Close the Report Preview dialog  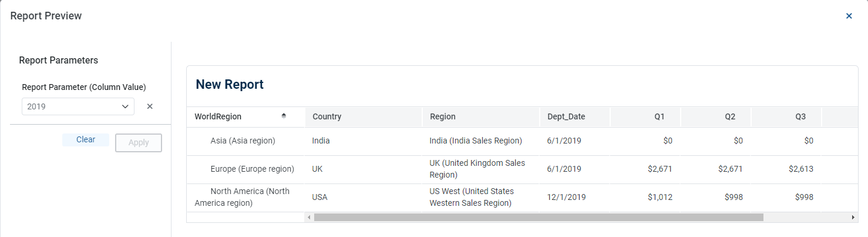pyautogui.click(x=849, y=16)
